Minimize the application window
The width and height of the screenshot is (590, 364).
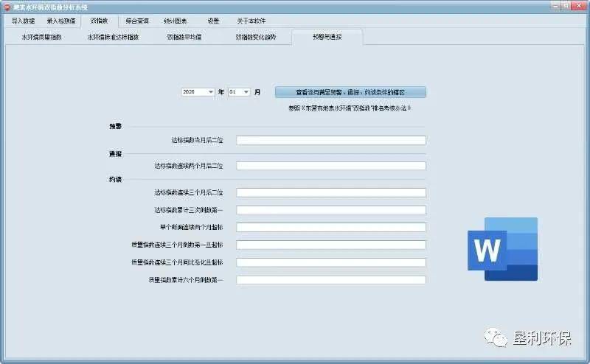pos(555,6)
